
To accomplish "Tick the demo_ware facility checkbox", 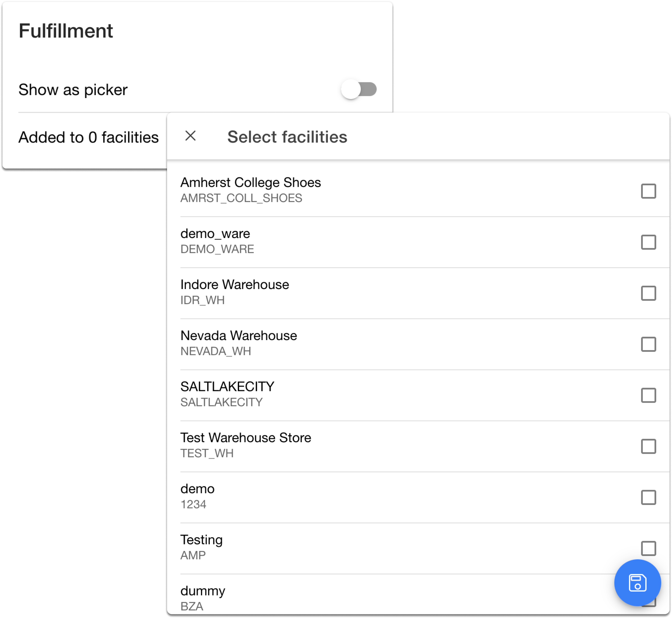I will [648, 242].
